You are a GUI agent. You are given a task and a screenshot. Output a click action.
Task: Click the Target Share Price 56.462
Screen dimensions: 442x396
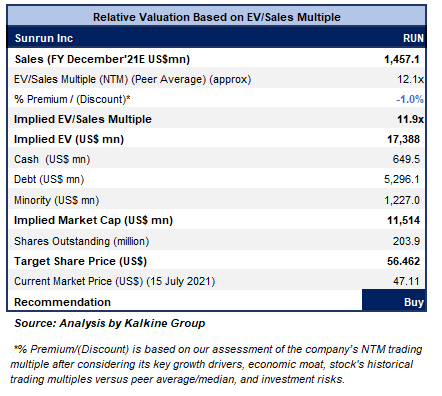point(403,261)
